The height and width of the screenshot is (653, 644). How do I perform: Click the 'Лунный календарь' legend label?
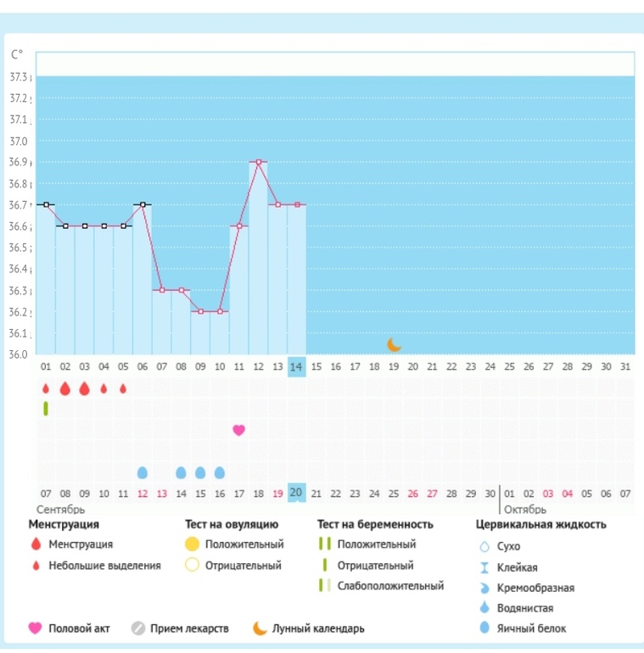pos(318,628)
